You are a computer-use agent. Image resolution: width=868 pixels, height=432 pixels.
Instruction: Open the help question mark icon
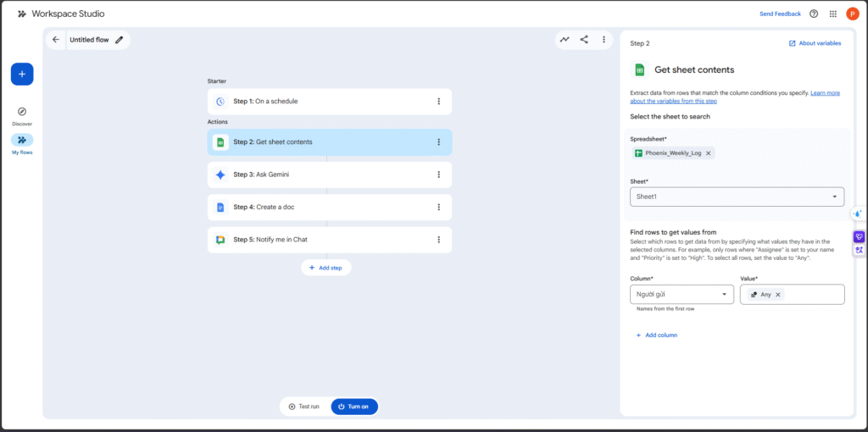[814, 14]
